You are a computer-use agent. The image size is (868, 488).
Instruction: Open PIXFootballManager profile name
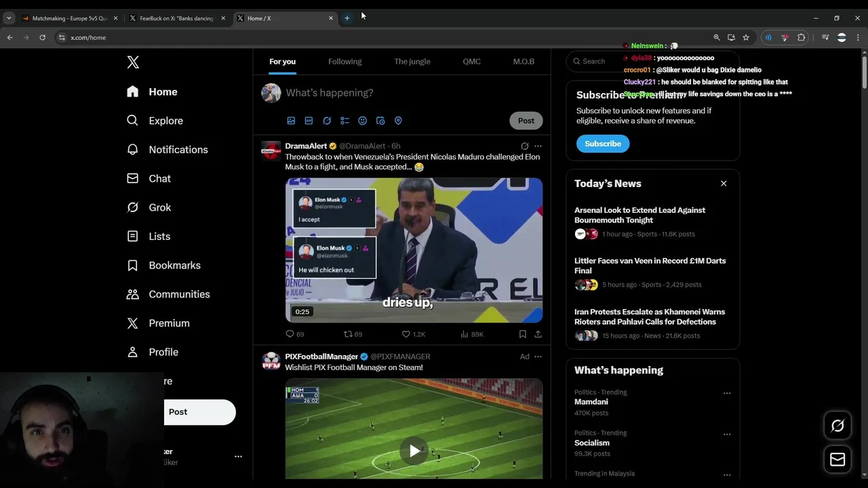[321, 357]
